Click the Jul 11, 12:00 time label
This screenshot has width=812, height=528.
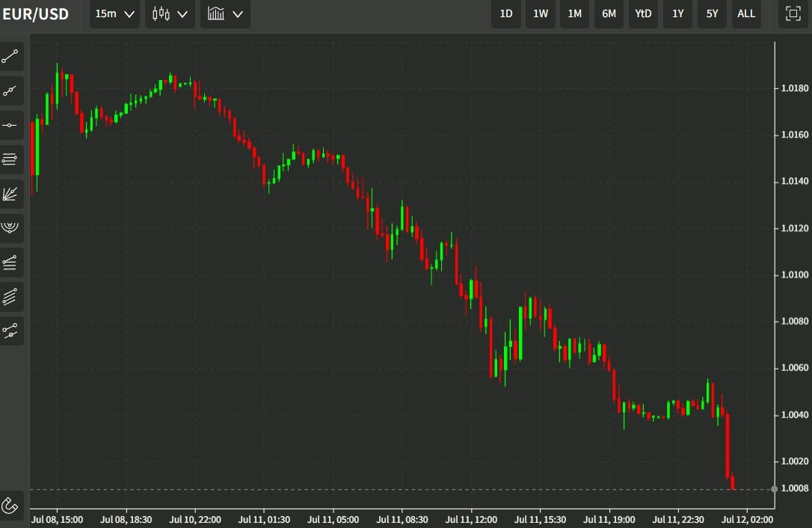tap(471, 519)
